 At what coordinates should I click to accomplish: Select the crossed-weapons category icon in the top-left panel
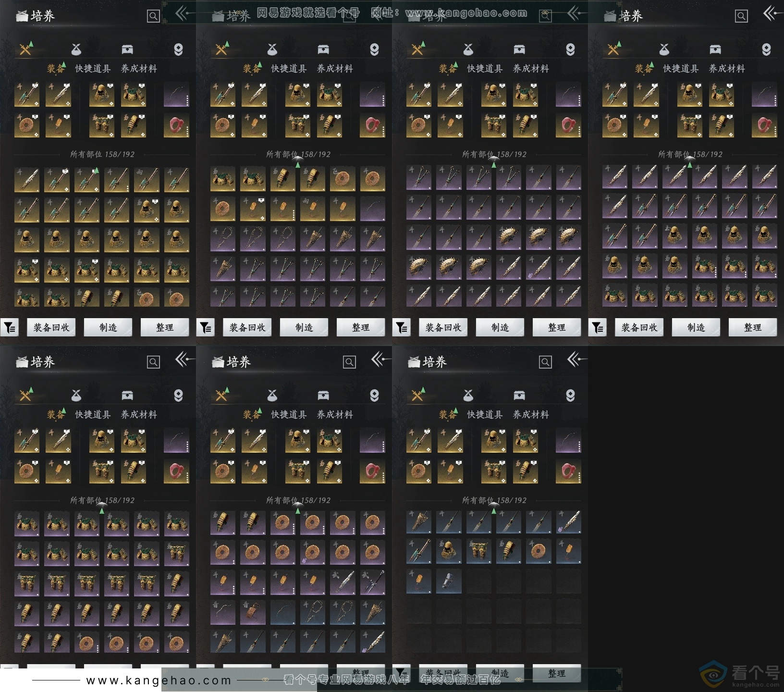coord(26,49)
